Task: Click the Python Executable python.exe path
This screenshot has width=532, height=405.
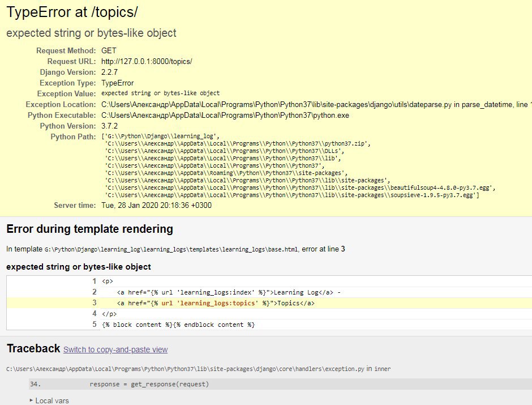Action: click(x=225, y=116)
